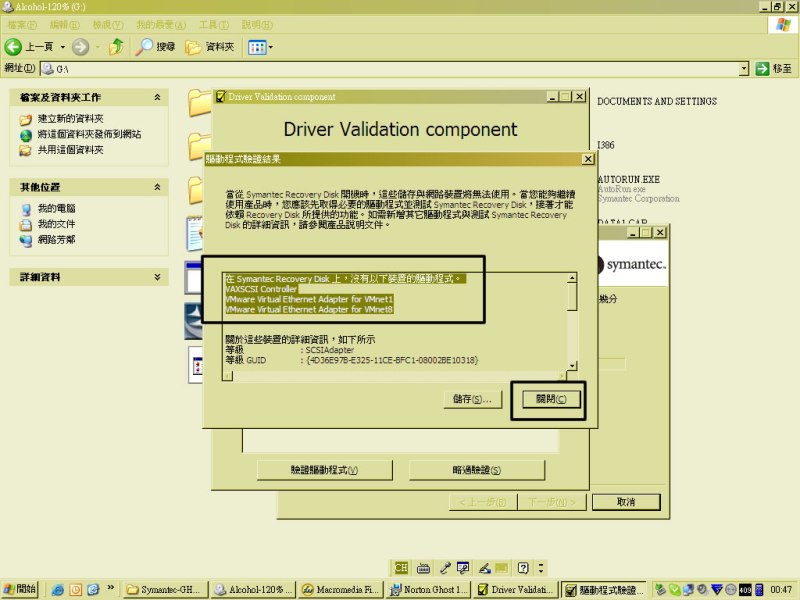Image resolution: width=800 pixels, height=600 pixels.
Task: Open 我的文件 from Other Places
Action: 56,223
